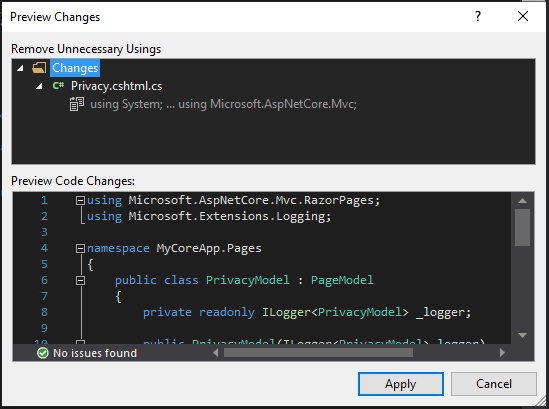Click the C# file icon beside Privacy.cshtml.cs
Viewport: 549px width, 409px height.
58,85
